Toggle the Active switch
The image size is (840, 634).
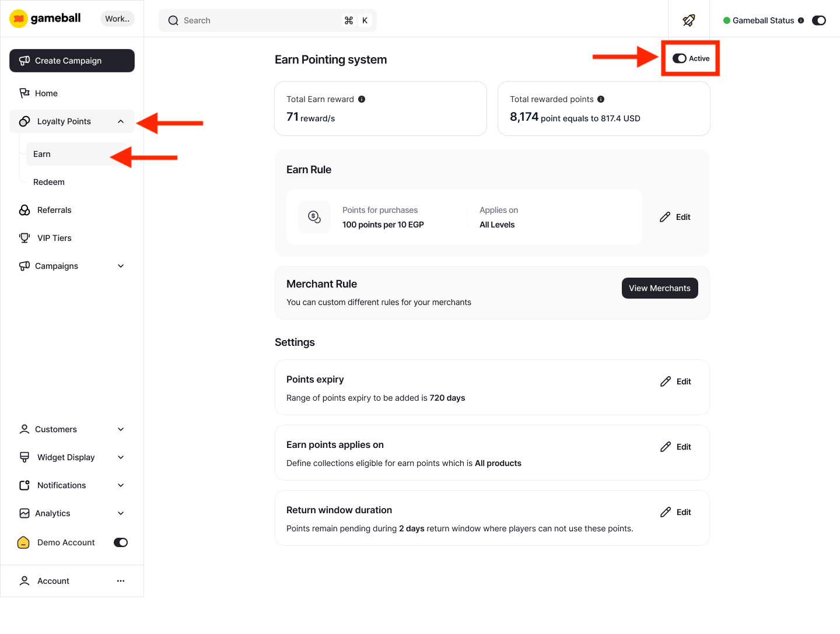[x=679, y=58]
